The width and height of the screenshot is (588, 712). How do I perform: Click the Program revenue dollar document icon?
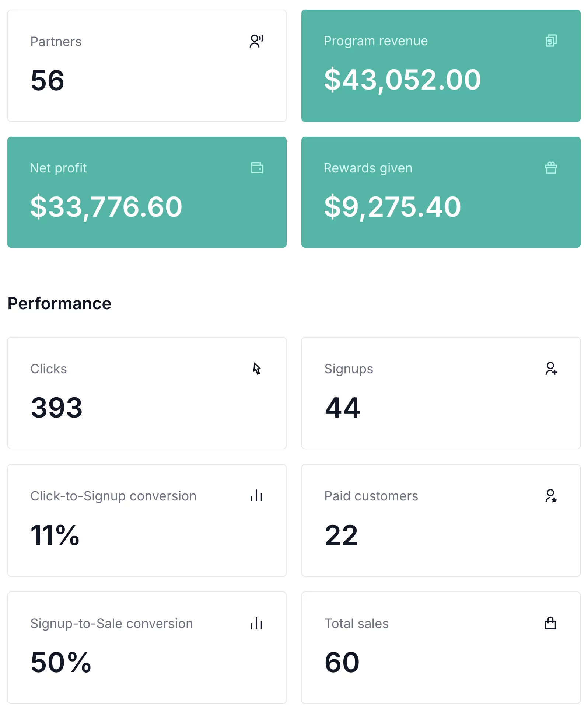(x=551, y=41)
